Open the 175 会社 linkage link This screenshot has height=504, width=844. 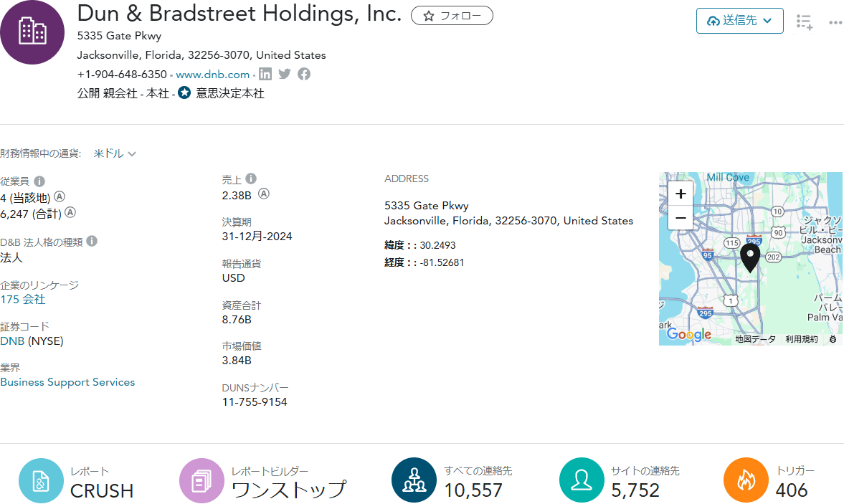click(23, 300)
